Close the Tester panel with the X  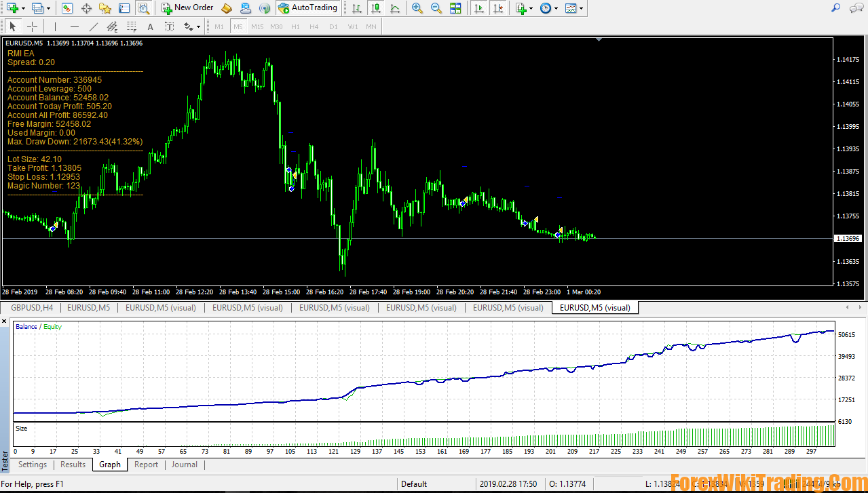[5, 322]
